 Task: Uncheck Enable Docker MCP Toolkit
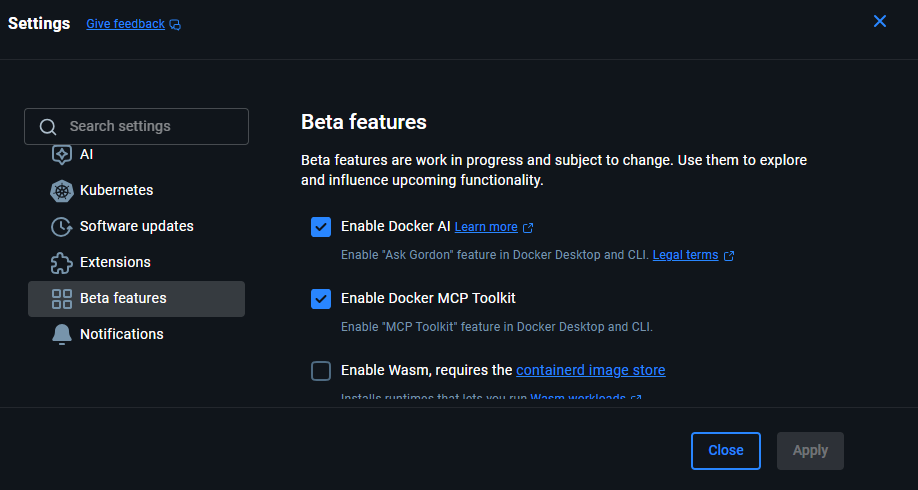click(x=321, y=299)
